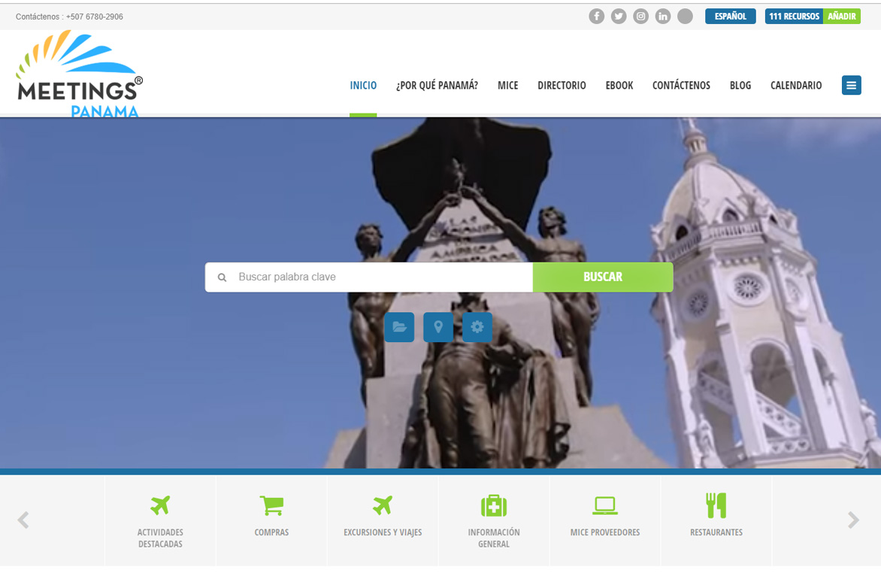The image size is (881, 588).
Task: Open the BLOG page
Action: 740,86
